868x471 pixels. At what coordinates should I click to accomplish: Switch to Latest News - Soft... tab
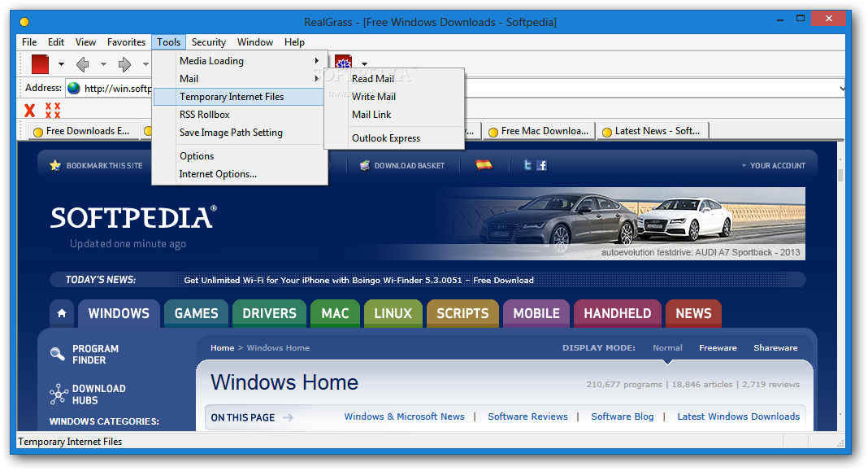pos(653,131)
